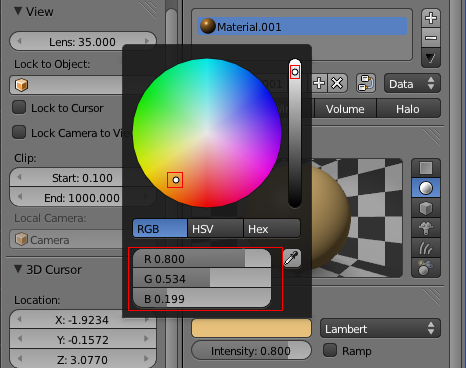Add a new material slot
Screen dimensions: 466x368
click(x=431, y=18)
